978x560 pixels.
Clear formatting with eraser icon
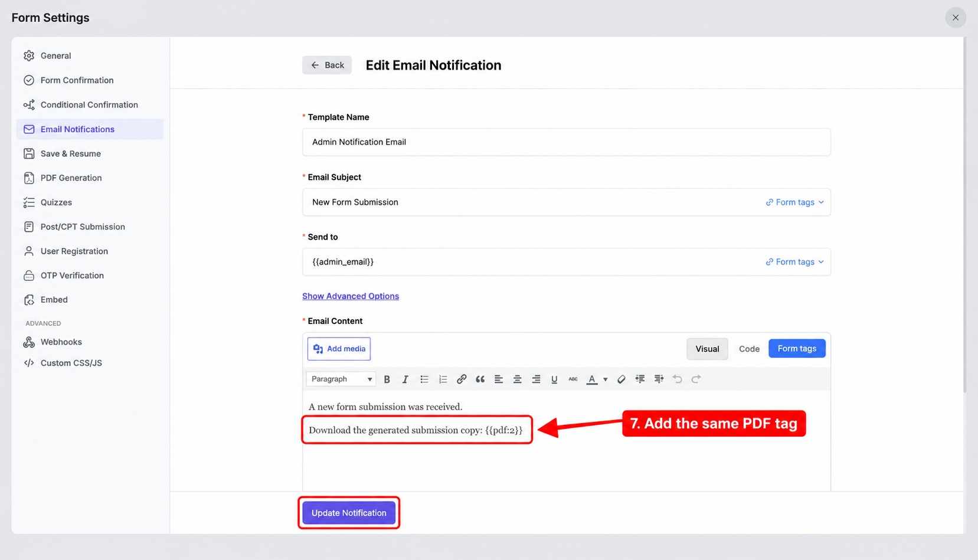(x=622, y=379)
